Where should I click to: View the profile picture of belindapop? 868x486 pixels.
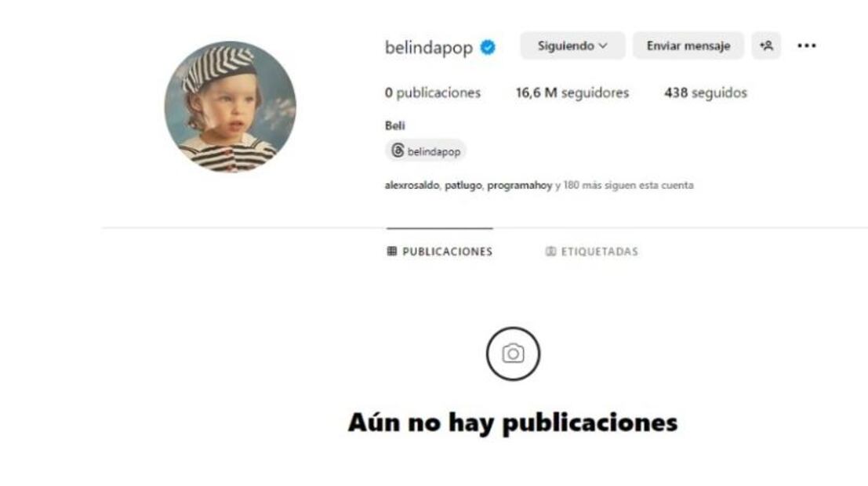[231, 107]
